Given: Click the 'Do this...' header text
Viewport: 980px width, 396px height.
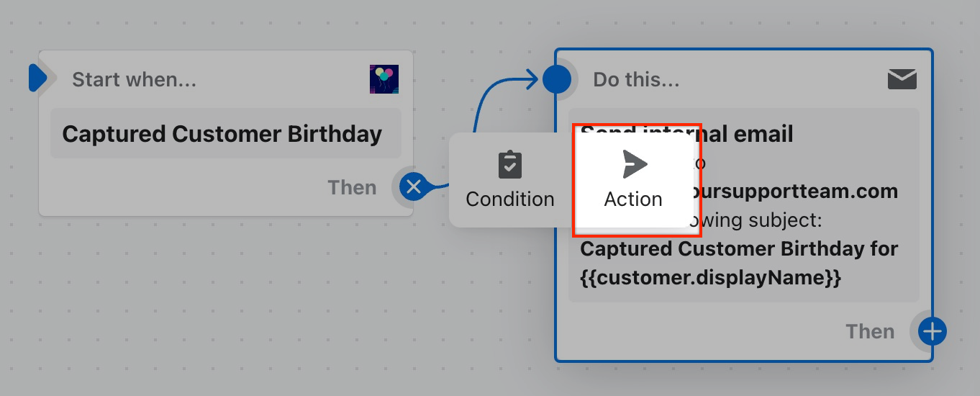Looking at the screenshot, I should (x=636, y=79).
